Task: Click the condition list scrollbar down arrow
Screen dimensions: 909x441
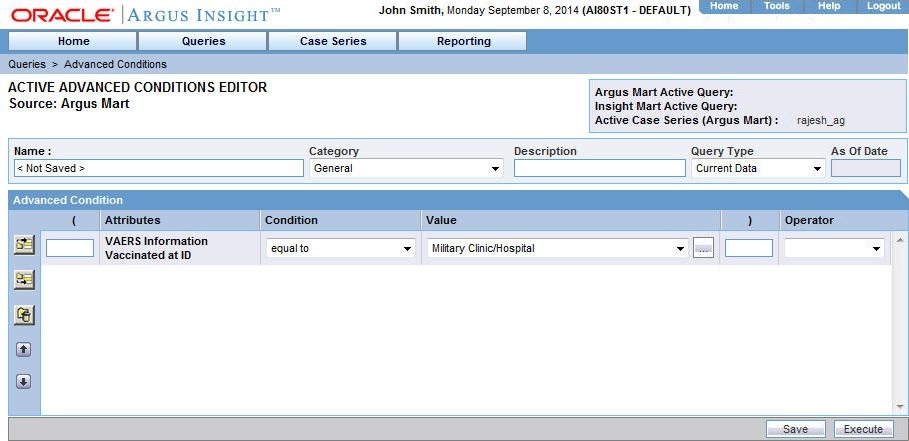Action: [x=899, y=407]
